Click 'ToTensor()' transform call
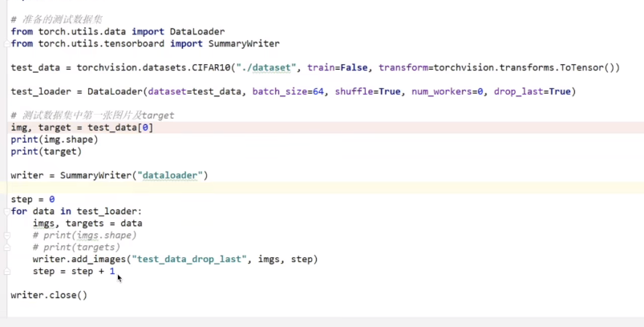644x327 pixels. click(587, 67)
